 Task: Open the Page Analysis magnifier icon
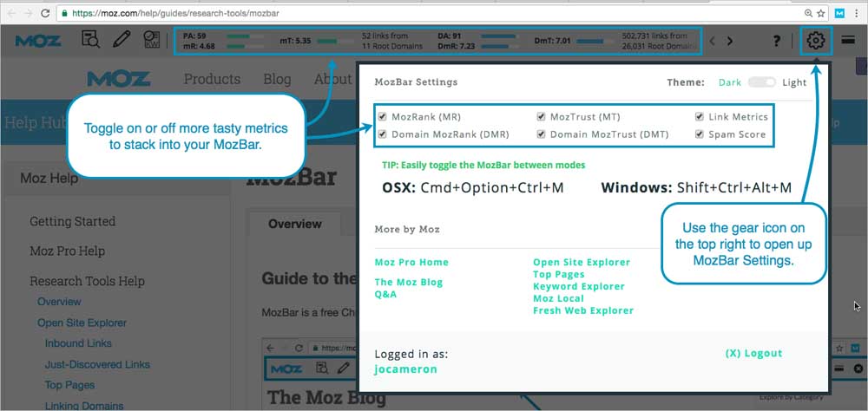click(90, 41)
